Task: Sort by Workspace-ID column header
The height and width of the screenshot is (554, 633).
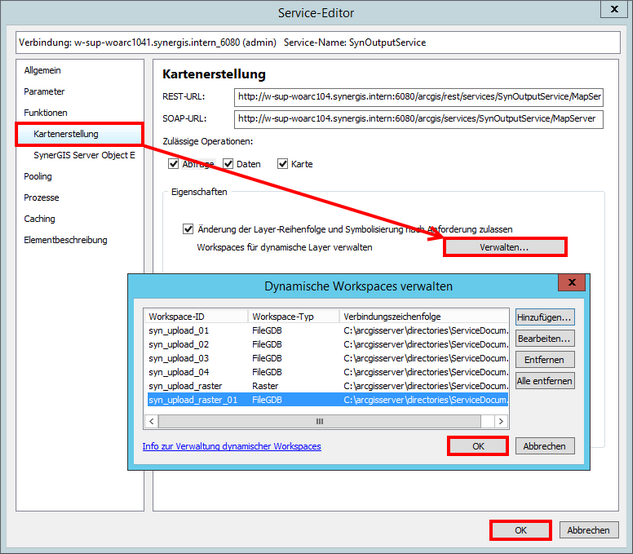Action: point(196,317)
